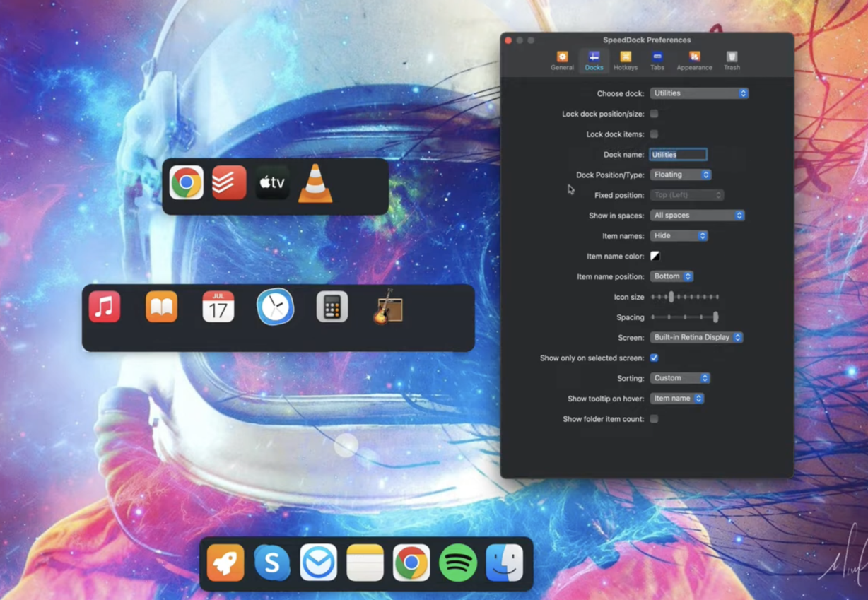The width and height of the screenshot is (868, 600).
Task: Open Skype in the bottom dock
Action: tap(272, 563)
